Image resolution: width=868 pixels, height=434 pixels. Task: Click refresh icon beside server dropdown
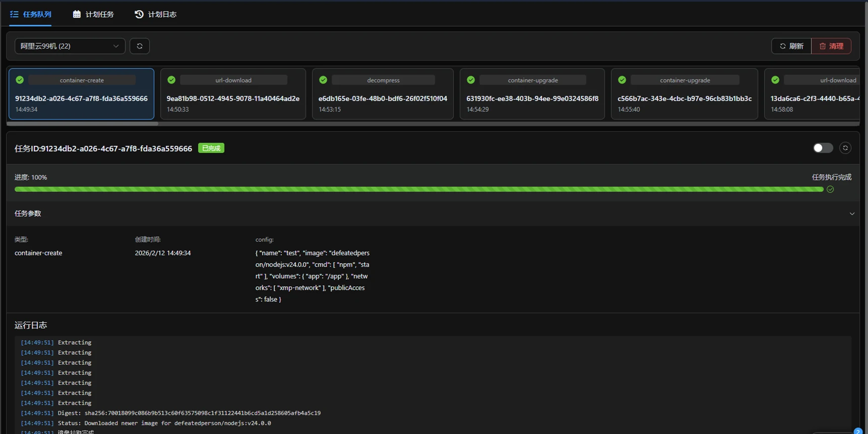pos(140,46)
